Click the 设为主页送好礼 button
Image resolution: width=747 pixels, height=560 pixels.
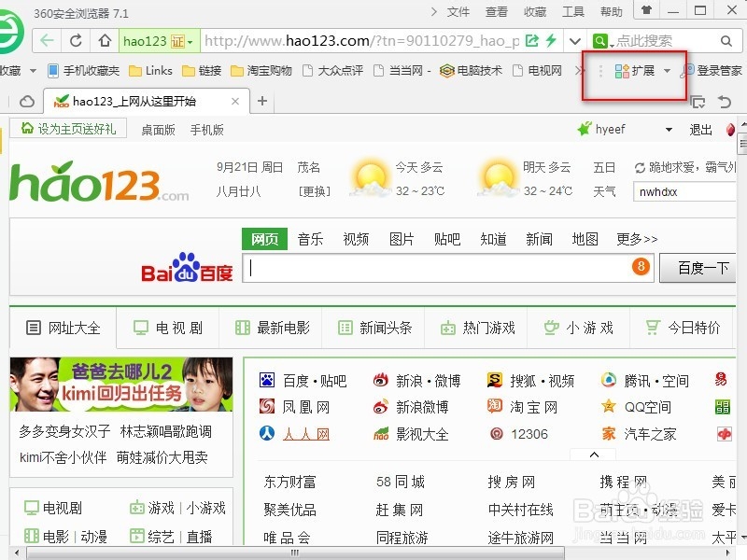[68, 129]
